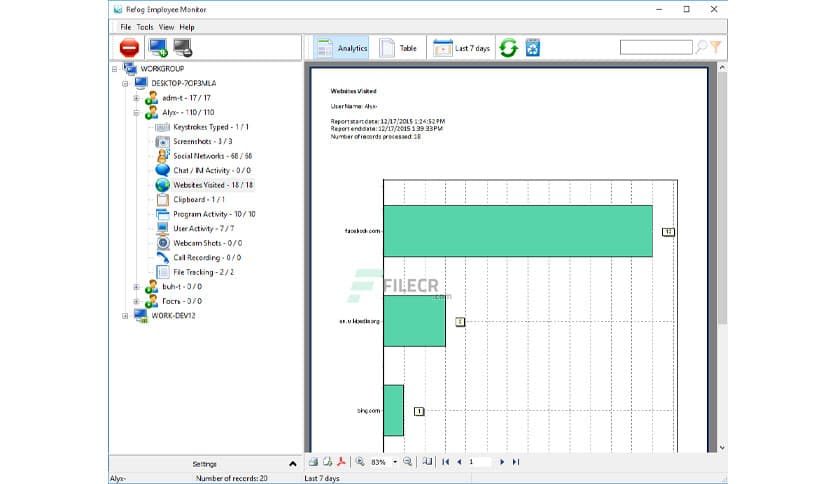The image size is (836, 484).
Task: Open Chat / IM Activity log
Action: point(212,170)
